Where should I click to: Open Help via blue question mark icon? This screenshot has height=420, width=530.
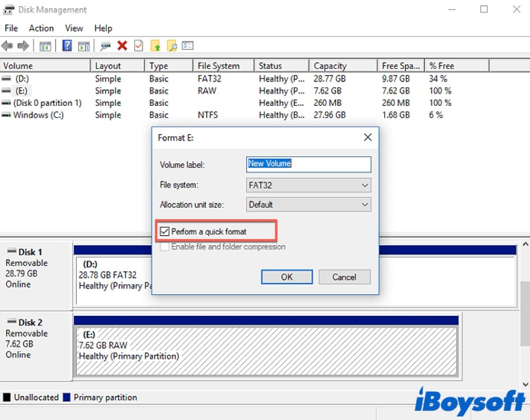click(x=67, y=46)
